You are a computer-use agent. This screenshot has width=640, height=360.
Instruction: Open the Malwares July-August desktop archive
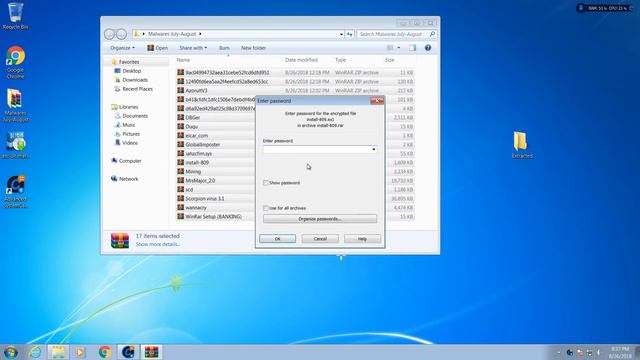[16, 105]
